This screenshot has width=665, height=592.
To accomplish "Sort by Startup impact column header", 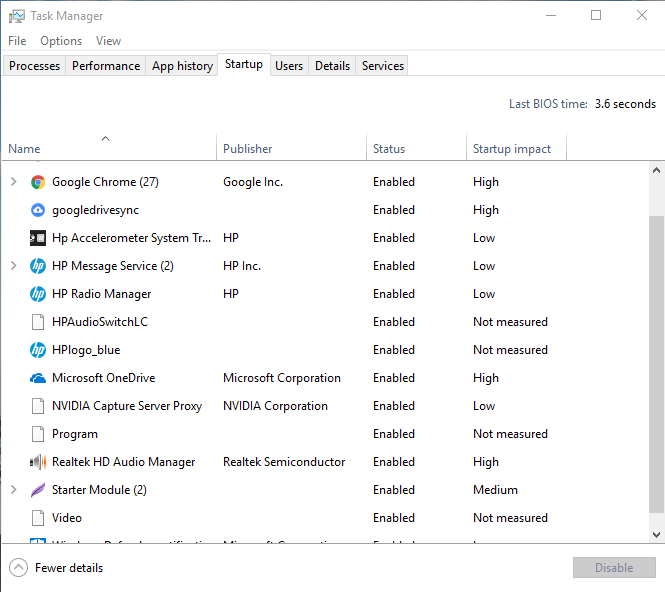I will pyautogui.click(x=512, y=149).
